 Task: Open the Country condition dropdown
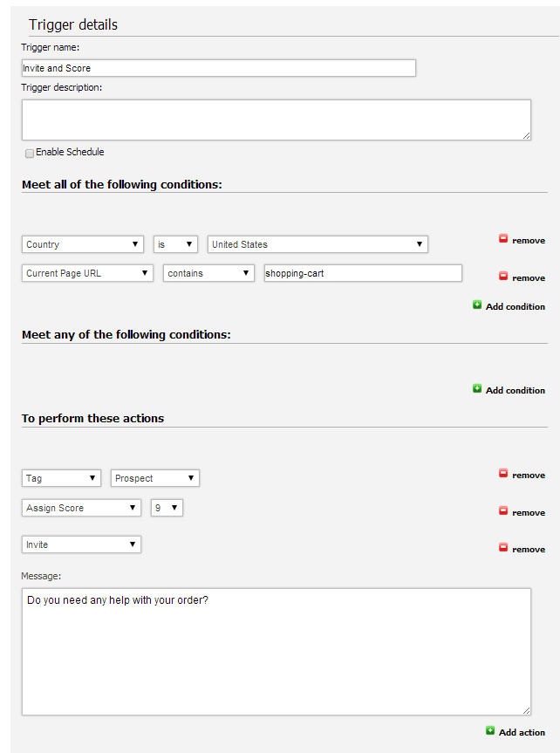tap(82, 244)
